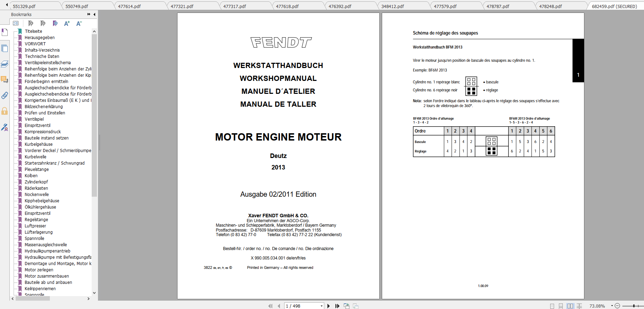
Task: Collapse the navigation panel arrow
Action: [94, 14]
